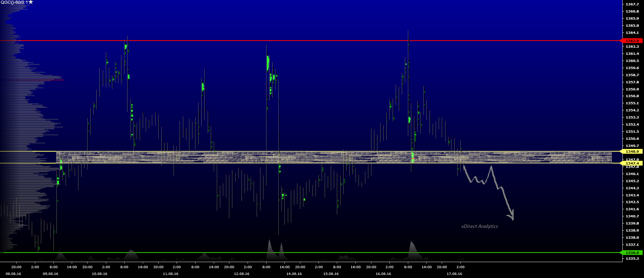Click the 16.08.16 date on time axis
This screenshot has height=278, width=644.
(383, 274)
